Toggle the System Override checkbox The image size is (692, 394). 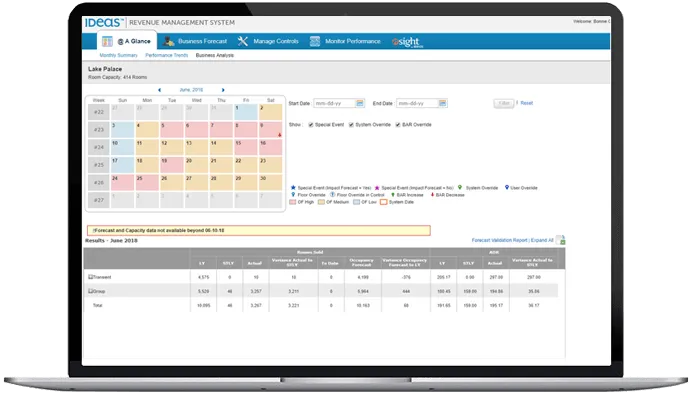[351, 125]
